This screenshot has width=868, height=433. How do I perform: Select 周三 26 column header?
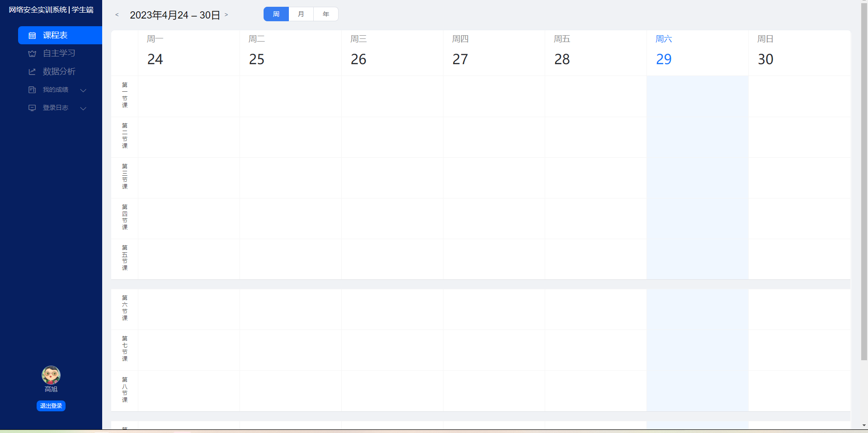[392, 53]
